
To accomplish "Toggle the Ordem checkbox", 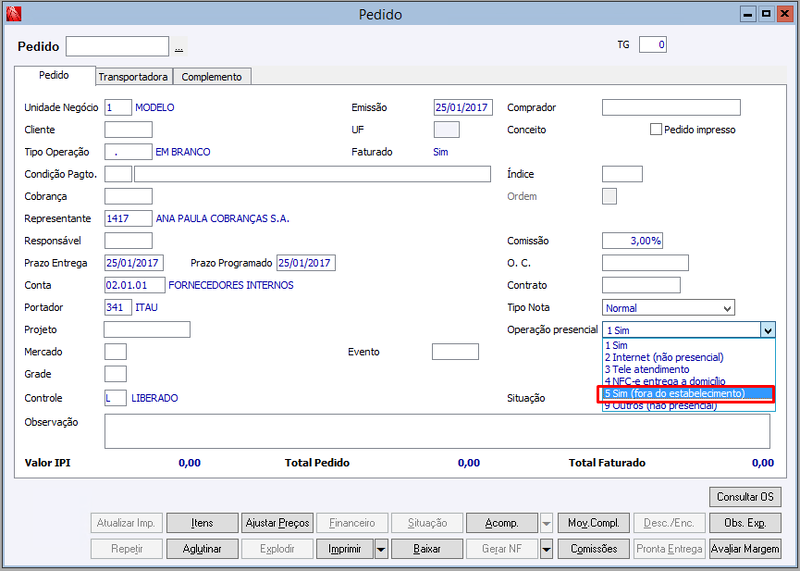I will [609, 196].
